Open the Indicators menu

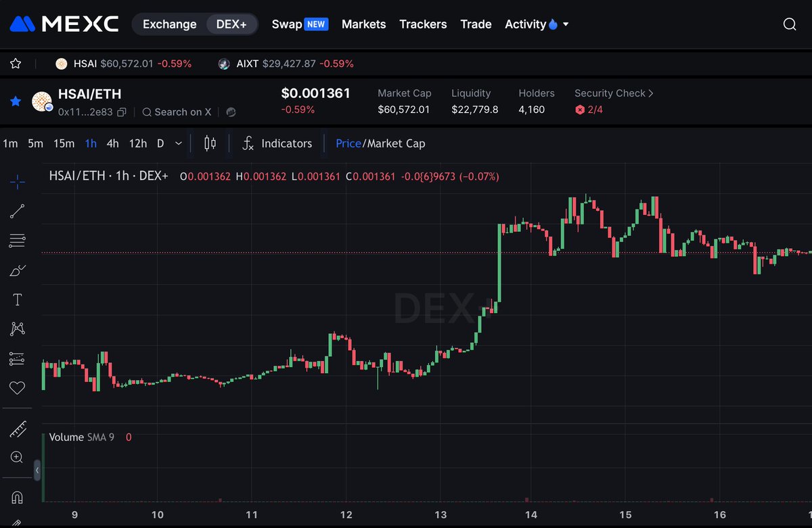click(278, 143)
